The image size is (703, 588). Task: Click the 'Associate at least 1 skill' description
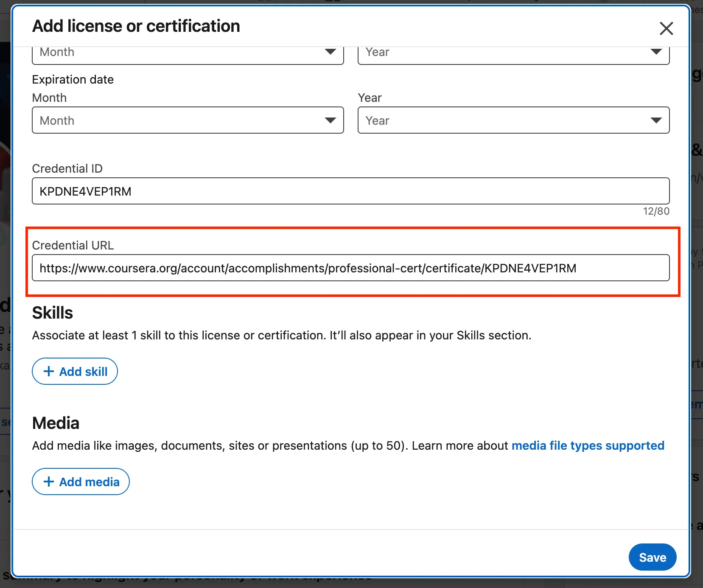282,335
